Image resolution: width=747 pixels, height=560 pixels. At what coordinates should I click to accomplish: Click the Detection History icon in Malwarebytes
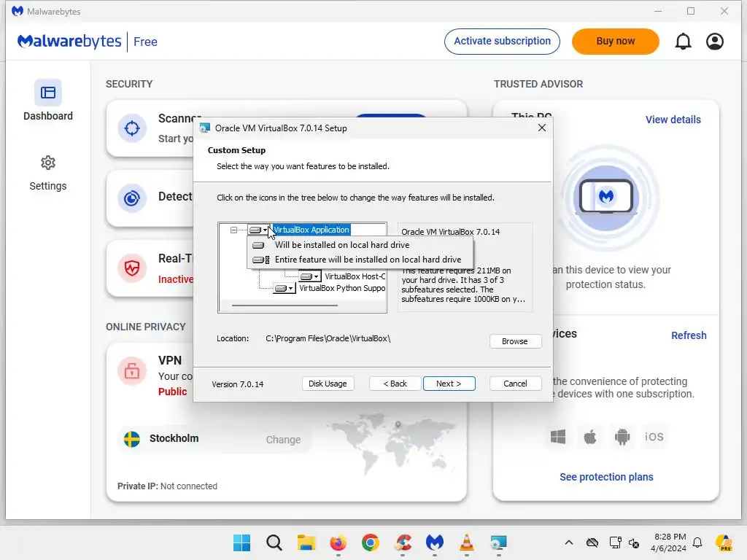click(132, 198)
